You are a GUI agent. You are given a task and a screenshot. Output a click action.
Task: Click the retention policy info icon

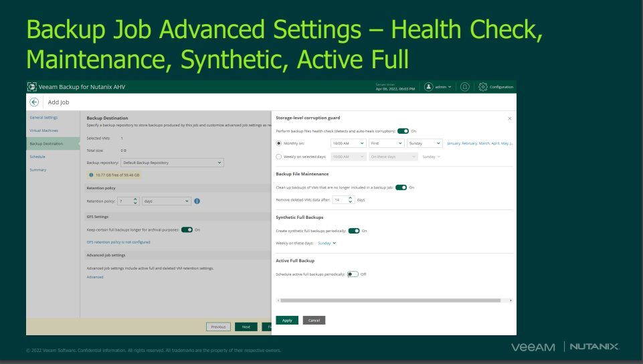click(x=197, y=201)
